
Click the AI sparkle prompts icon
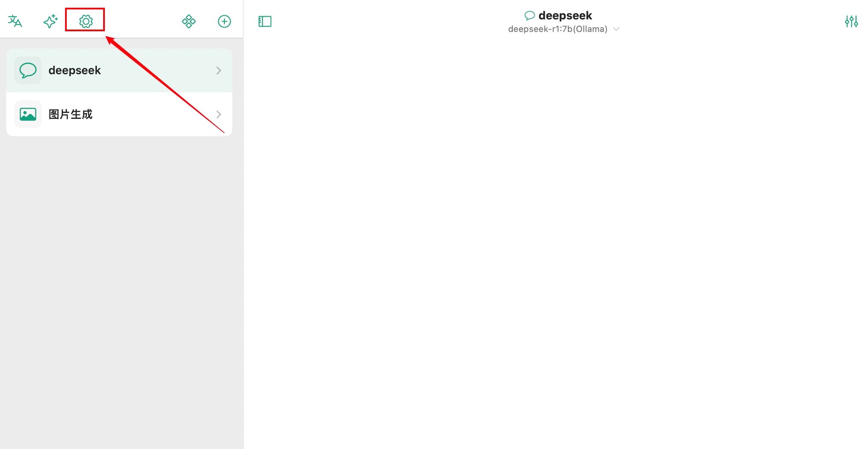[x=51, y=21]
